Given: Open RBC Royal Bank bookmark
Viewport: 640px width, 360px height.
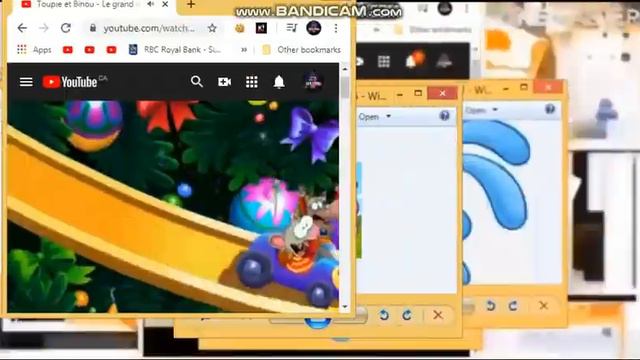Looking at the screenshot, I should [x=175, y=50].
